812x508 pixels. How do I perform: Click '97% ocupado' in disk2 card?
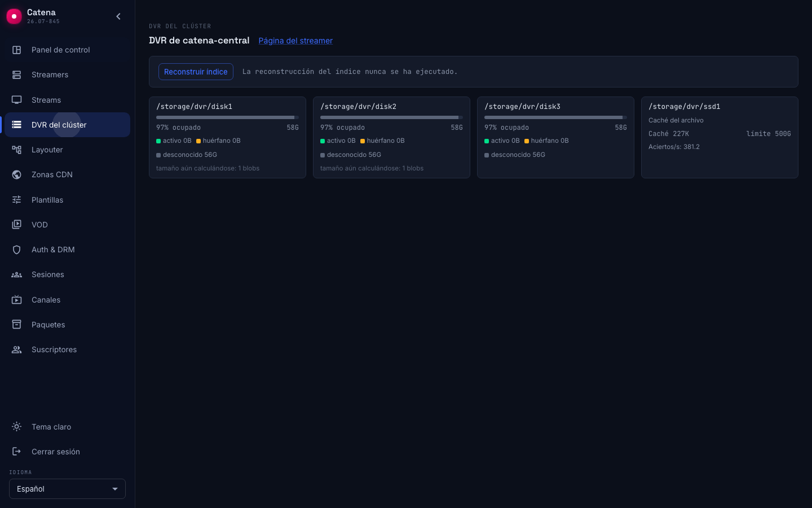[342, 128]
